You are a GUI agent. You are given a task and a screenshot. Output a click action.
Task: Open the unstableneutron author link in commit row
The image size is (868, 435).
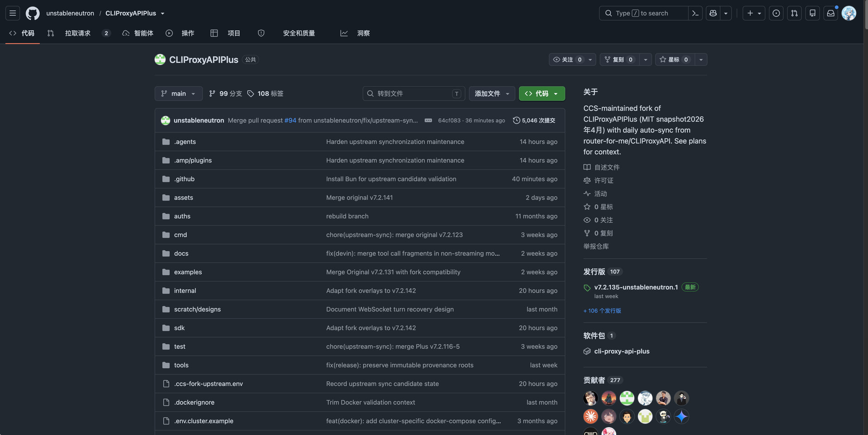pyautogui.click(x=199, y=120)
